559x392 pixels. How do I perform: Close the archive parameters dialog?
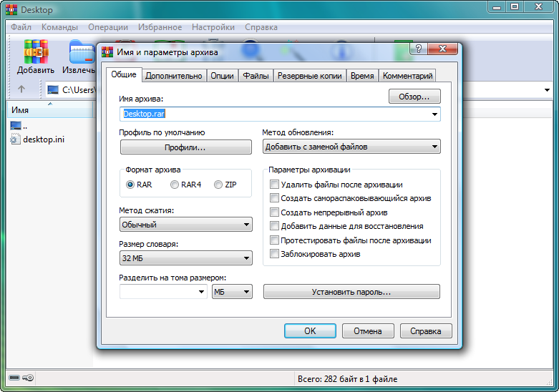[442, 49]
